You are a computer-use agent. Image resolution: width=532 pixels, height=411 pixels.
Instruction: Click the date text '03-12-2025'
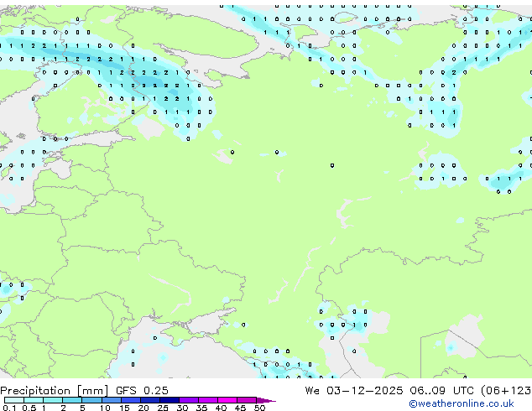(x=365, y=391)
